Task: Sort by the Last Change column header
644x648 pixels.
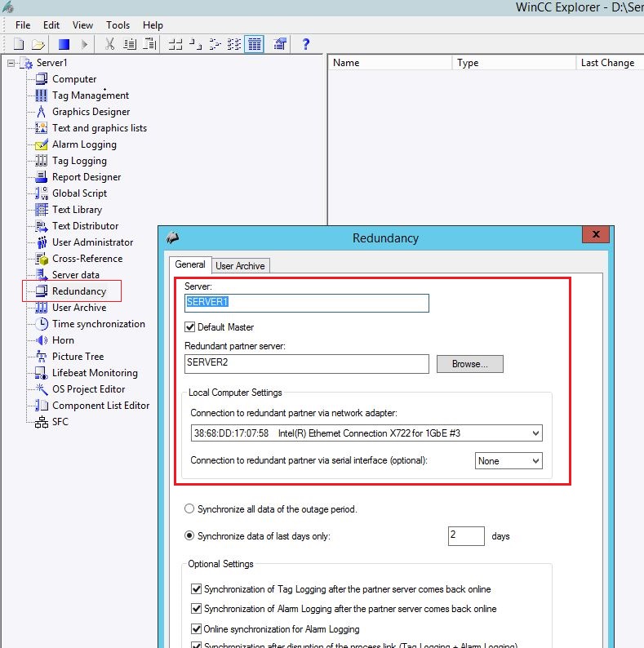Action: point(610,63)
